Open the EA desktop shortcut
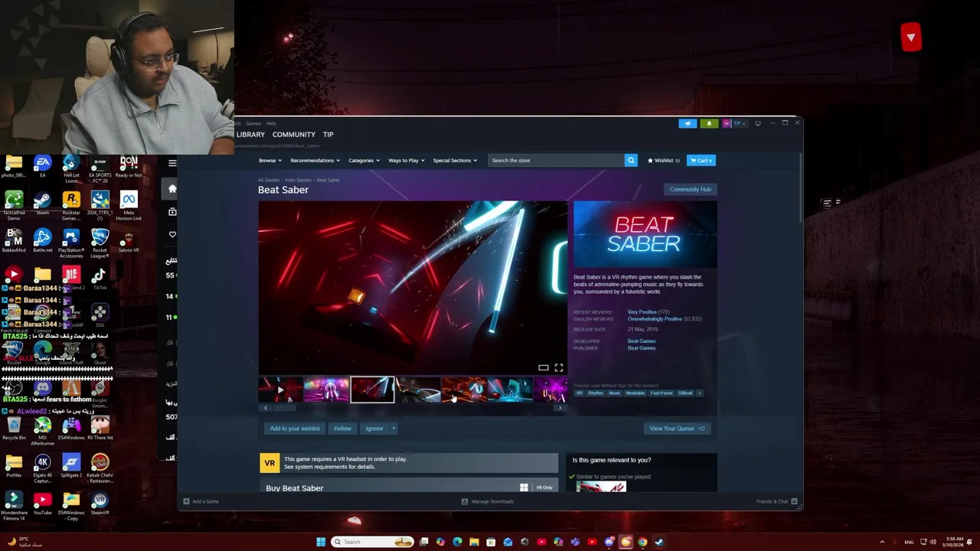The width and height of the screenshot is (980, 551). 42,166
